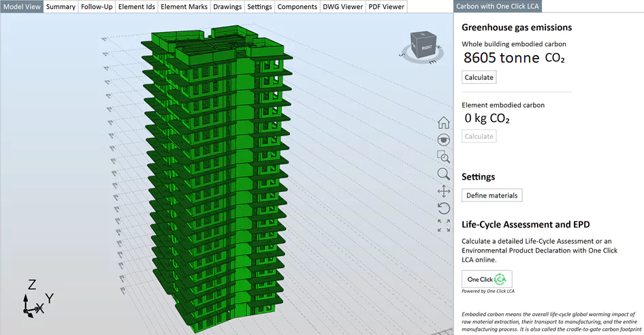Select the magnifier zoom tool
Viewport: 644px width, 335px height.
[444, 174]
